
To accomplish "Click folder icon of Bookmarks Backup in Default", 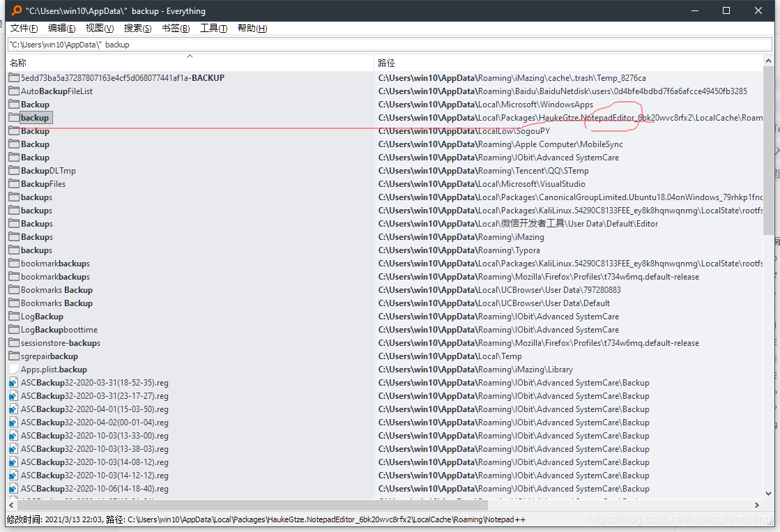I will pyautogui.click(x=14, y=303).
